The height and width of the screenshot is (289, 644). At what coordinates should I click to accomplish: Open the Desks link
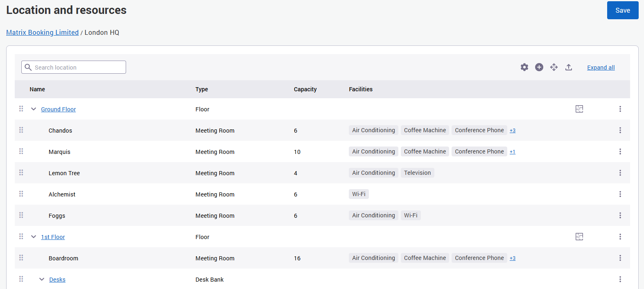(57, 280)
